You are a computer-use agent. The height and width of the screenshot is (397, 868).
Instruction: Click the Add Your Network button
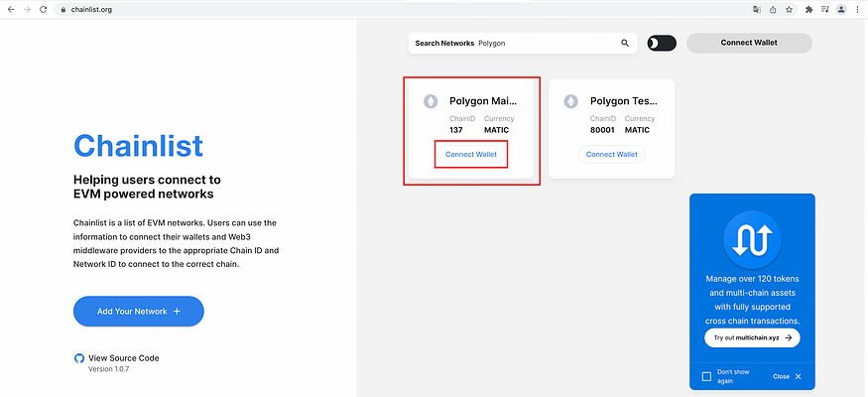point(139,312)
